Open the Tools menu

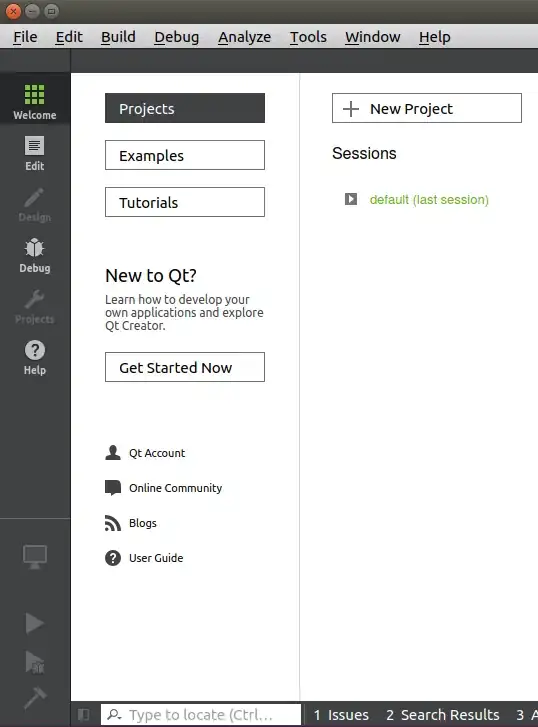(x=308, y=37)
